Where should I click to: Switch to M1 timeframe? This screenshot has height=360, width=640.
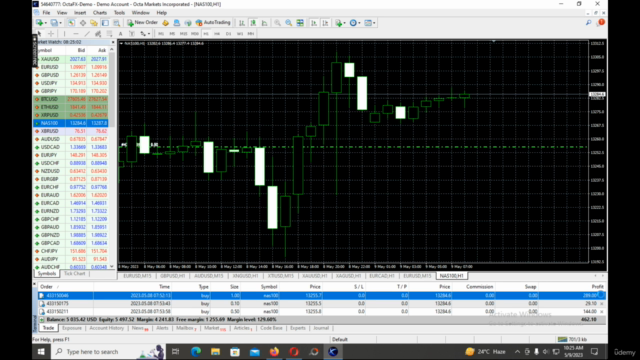pyautogui.click(x=161, y=34)
